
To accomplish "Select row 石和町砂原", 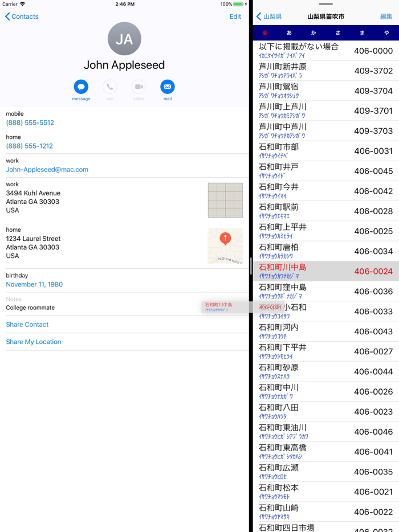I will (x=326, y=371).
